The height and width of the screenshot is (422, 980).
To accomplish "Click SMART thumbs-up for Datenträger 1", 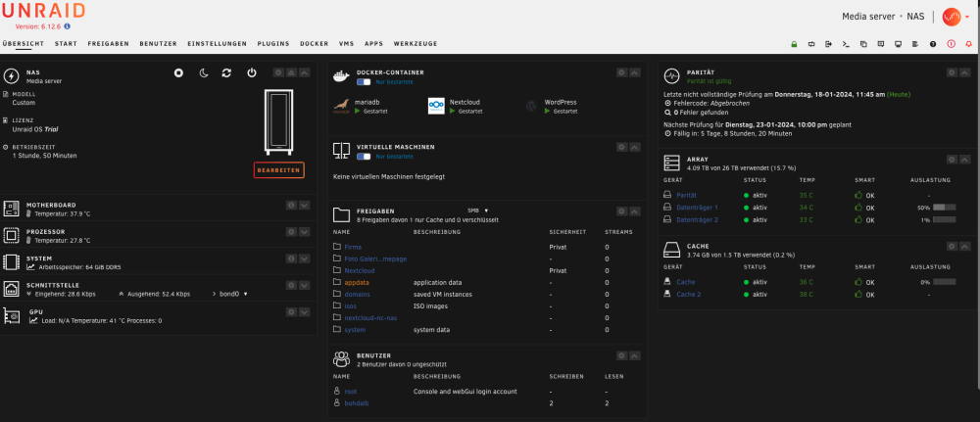I will (858, 208).
